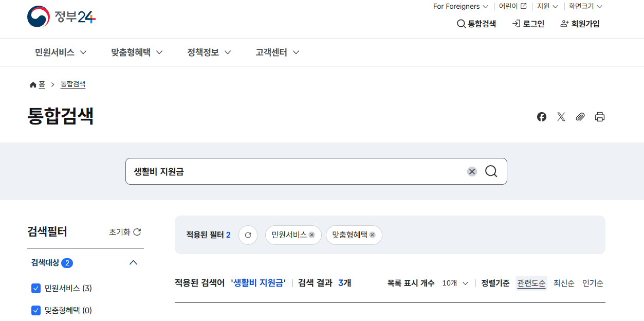This screenshot has height=321, width=644.
Task: Open the 통합검색 search from the top bar
Action: pos(476,23)
